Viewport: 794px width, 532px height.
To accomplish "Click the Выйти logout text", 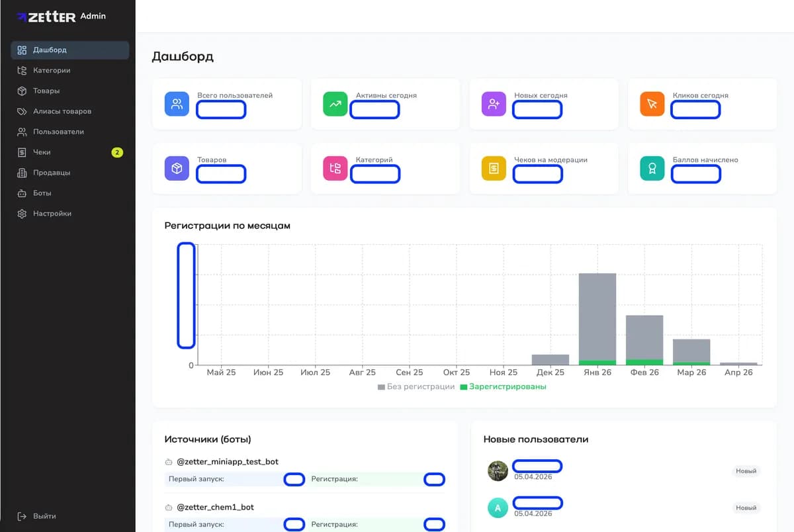I will pyautogui.click(x=44, y=516).
